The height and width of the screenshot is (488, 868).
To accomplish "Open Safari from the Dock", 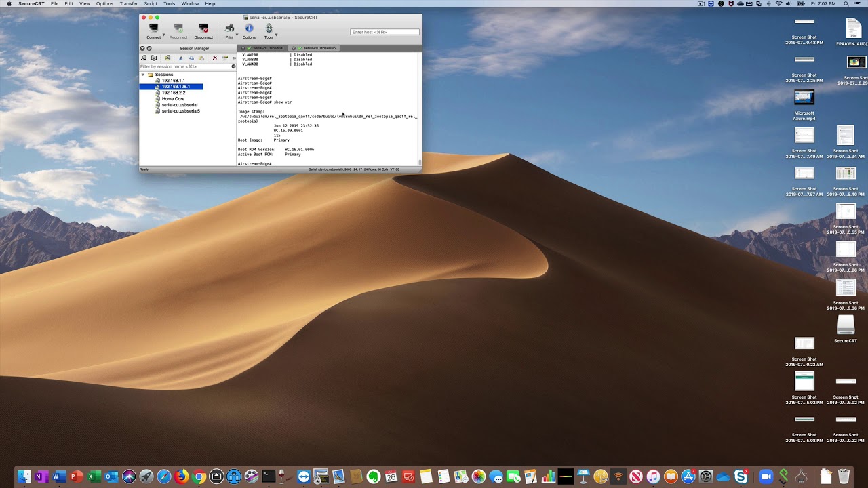I will (163, 476).
